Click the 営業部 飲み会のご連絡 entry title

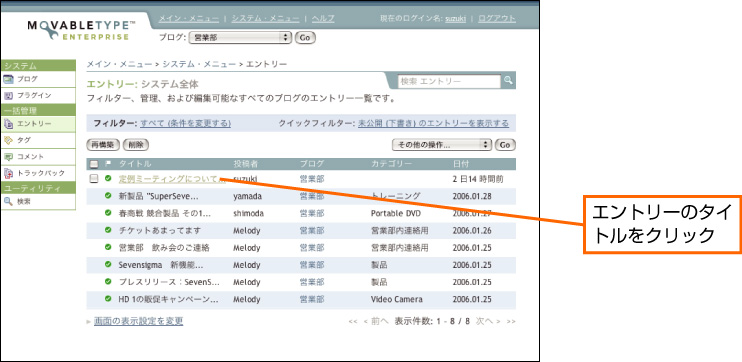coord(164,247)
